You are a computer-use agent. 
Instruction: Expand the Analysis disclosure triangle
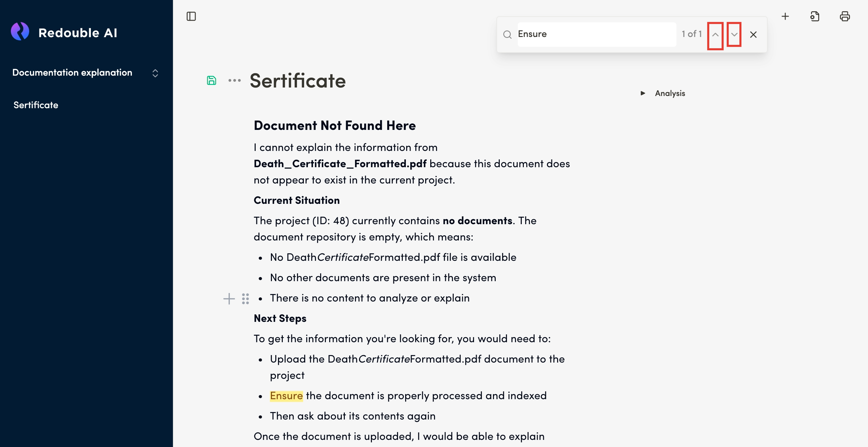643,93
